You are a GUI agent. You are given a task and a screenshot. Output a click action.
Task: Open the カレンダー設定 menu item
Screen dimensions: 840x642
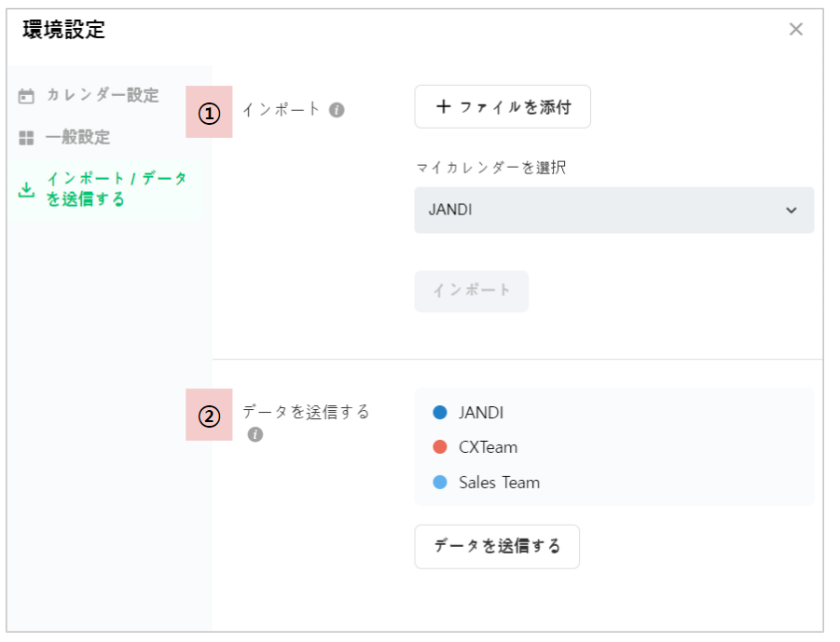[103, 95]
